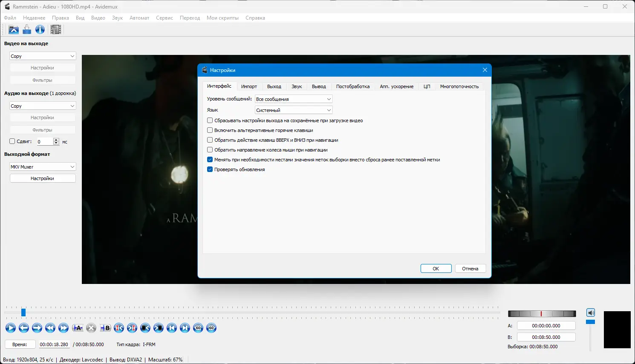This screenshot has width=635, height=364.
Task: Click Фильтры under Видео на выходе
Action: pyautogui.click(x=43, y=80)
